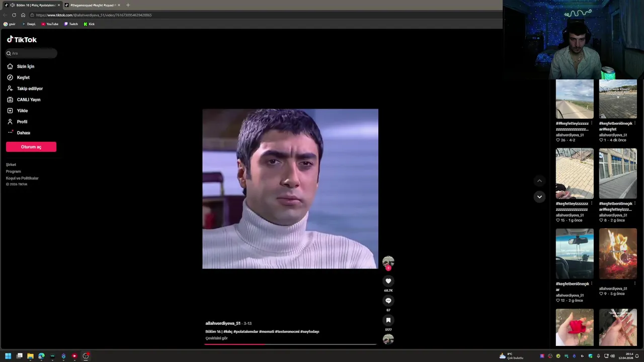Open the Keşfet explore page

[18, 77]
